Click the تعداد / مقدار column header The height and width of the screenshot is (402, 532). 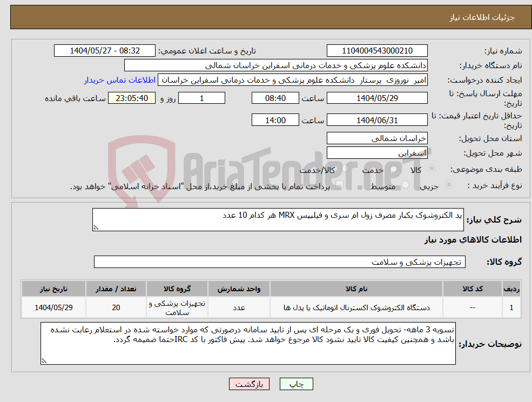coord(116,289)
